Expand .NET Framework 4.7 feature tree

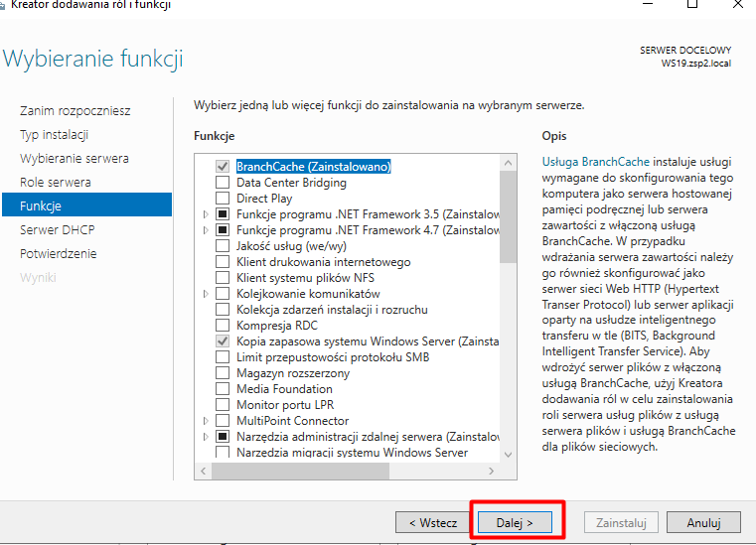(x=206, y=230)
